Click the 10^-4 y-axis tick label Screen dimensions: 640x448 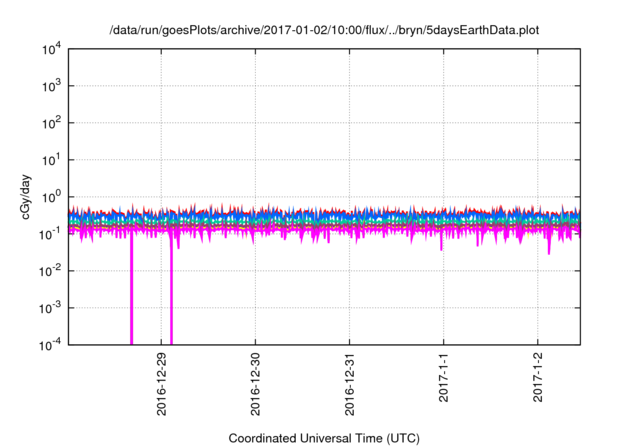tap(51, 345)
